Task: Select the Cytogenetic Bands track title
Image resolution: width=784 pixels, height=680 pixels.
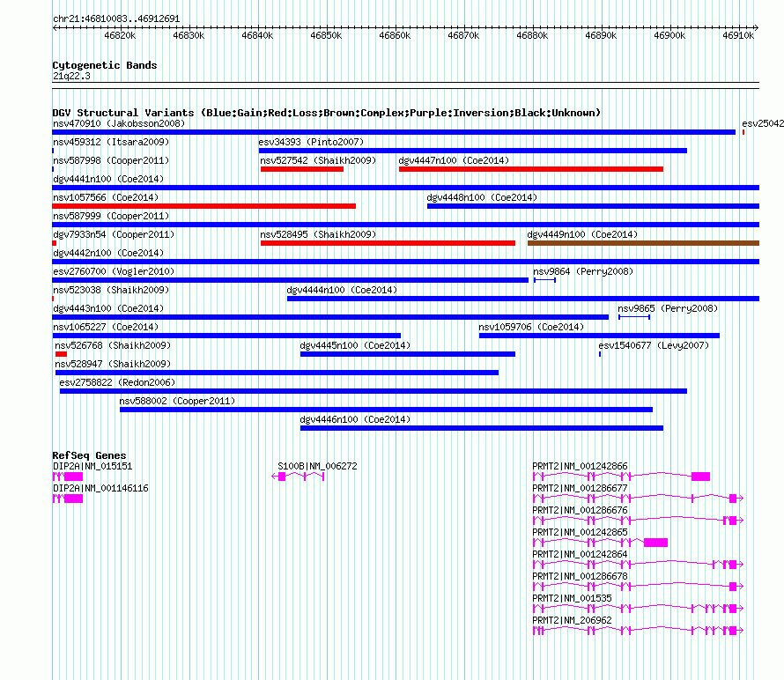Action: tap(105, 65)
